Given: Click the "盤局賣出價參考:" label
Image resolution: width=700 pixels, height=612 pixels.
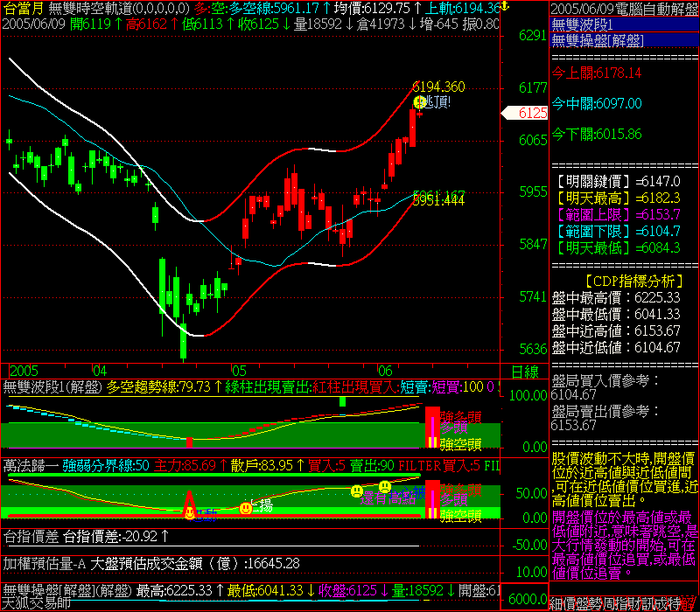Looking at the screenshot, I should (x=605, y=411).
